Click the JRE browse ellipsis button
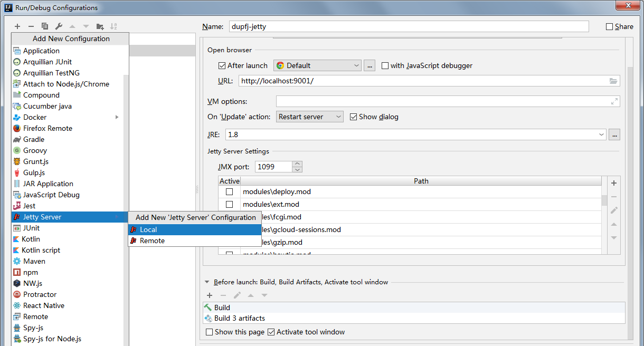The width and height of the screenshot is (644, 346). (x=614, y=134)
